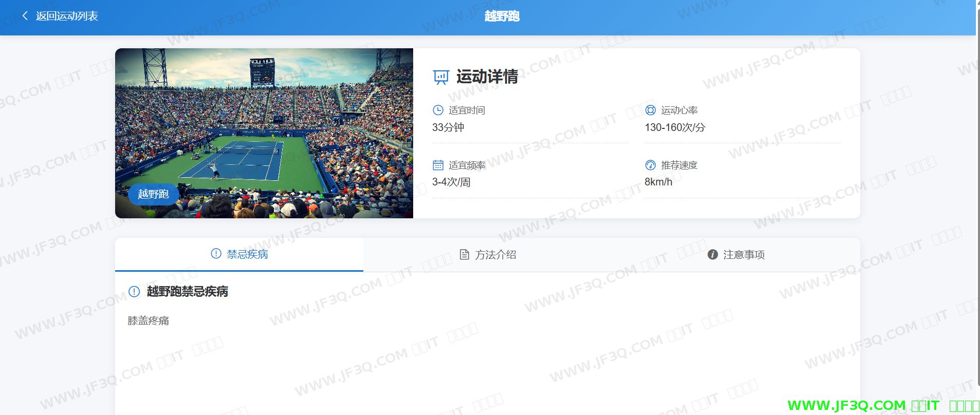Click the 越野跑 badge on the photo

[x=153, y=194]
